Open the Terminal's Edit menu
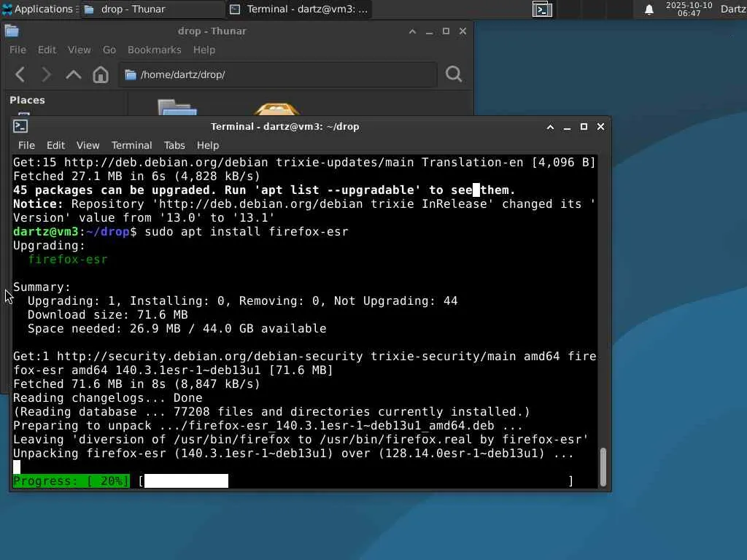747x560 pixels. [x=55, y=145]
